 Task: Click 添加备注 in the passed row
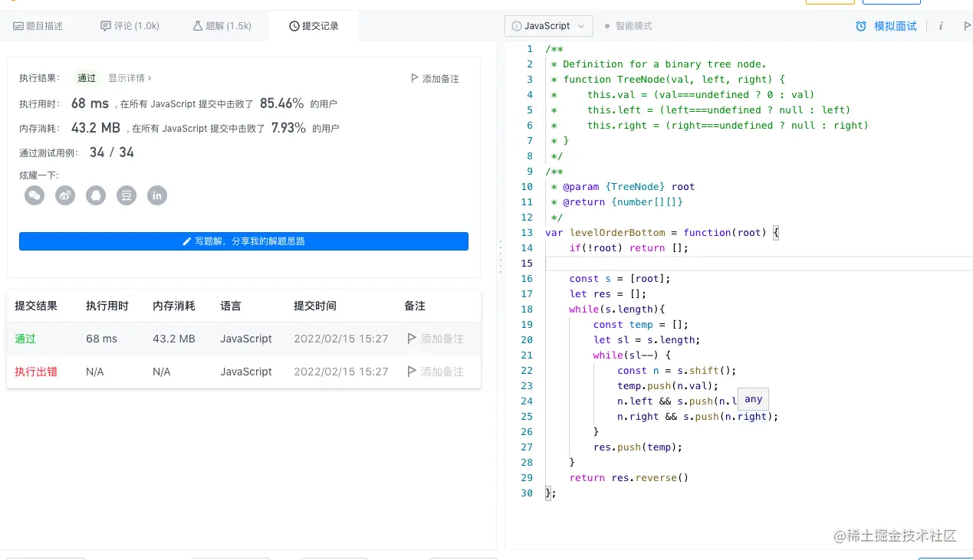pos(436,339)
